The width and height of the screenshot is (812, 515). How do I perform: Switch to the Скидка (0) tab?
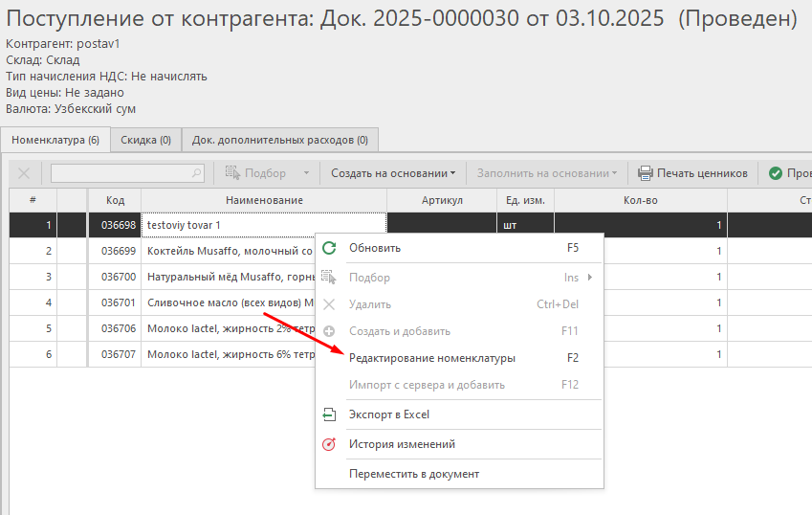click(145, 140)
